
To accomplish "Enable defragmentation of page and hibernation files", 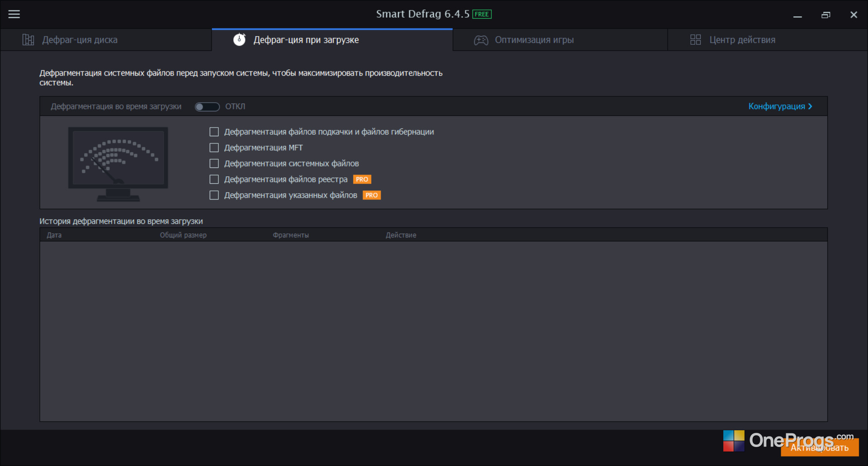I will 214,132.
